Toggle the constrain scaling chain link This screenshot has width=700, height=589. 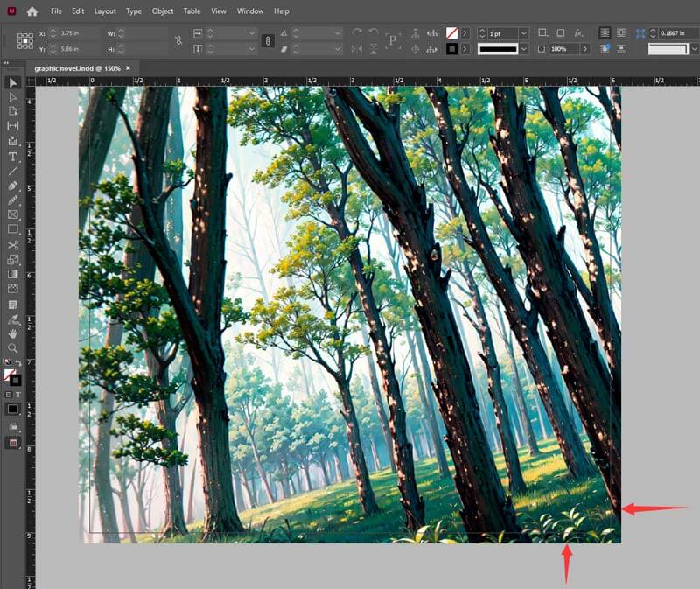point(268,40)
